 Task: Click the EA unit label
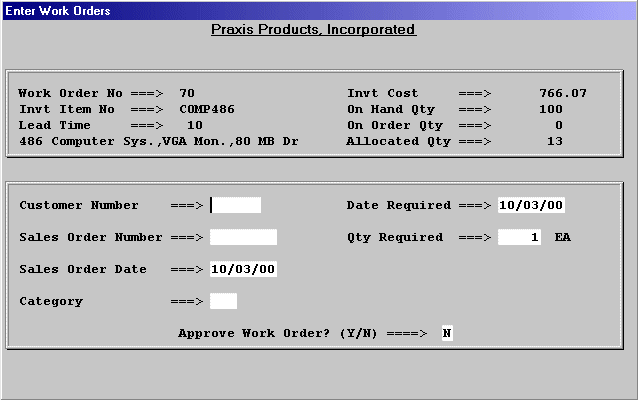563,237
